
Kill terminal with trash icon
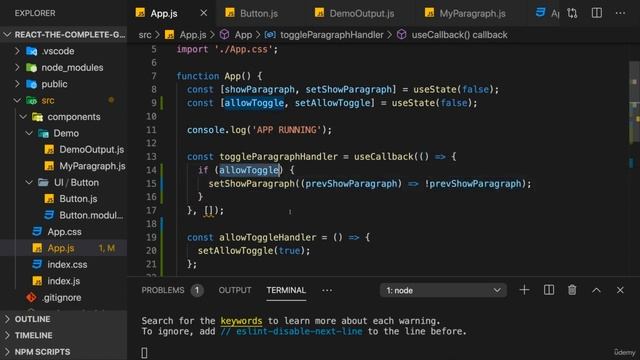click(572, 290)
